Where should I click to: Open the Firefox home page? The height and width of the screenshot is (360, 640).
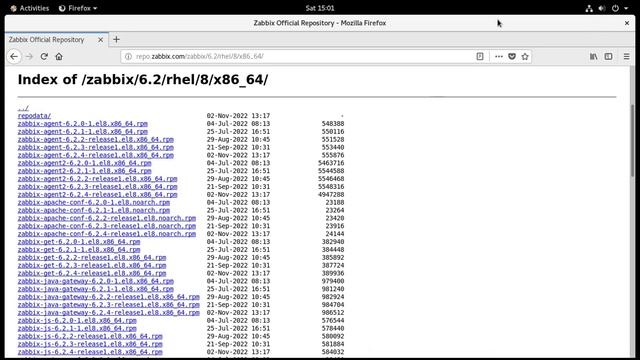pos(59,56)
